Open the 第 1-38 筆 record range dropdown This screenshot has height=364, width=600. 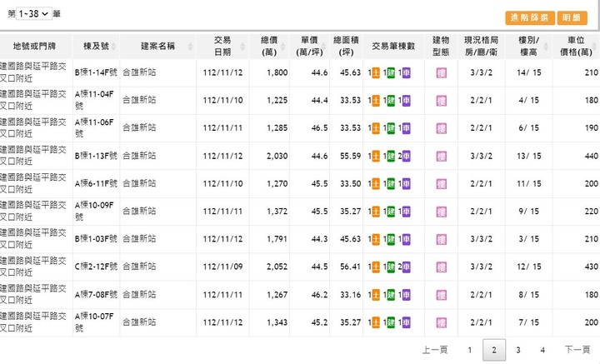pyautogui.click(x=33, y=15)
